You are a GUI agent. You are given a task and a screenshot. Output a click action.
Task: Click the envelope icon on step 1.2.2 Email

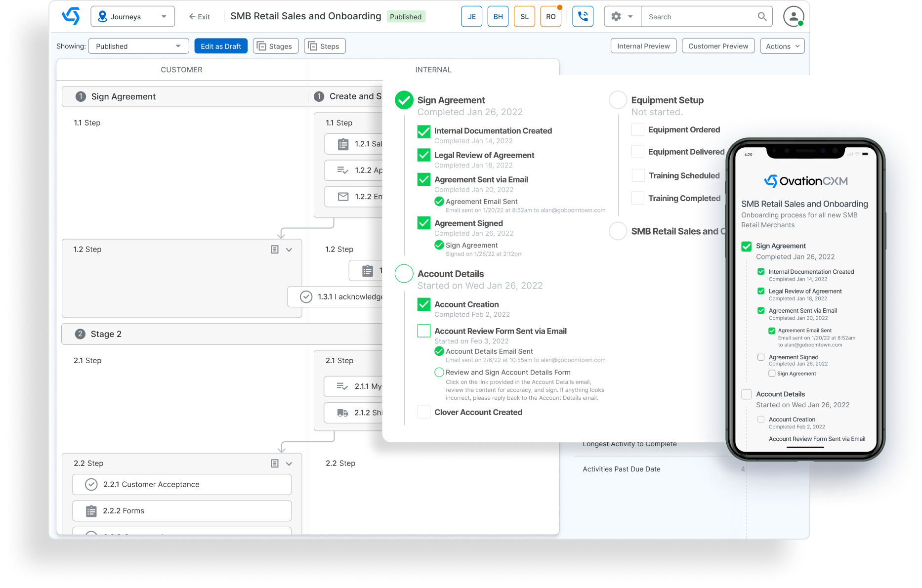click(343, 196)
